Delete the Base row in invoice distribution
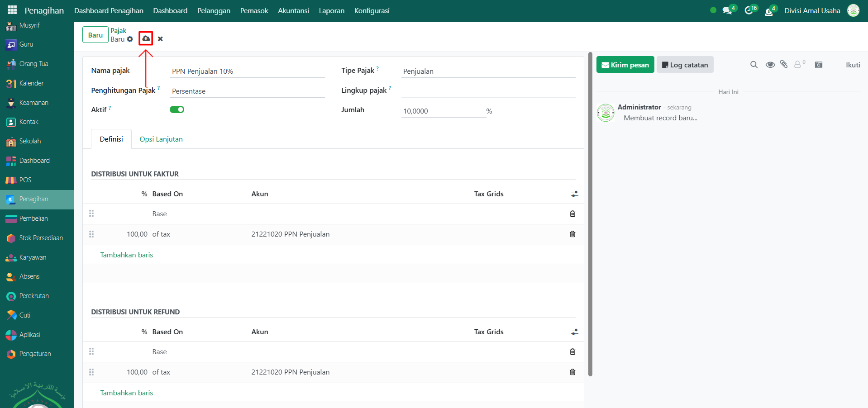 click(x=572, y=213)
